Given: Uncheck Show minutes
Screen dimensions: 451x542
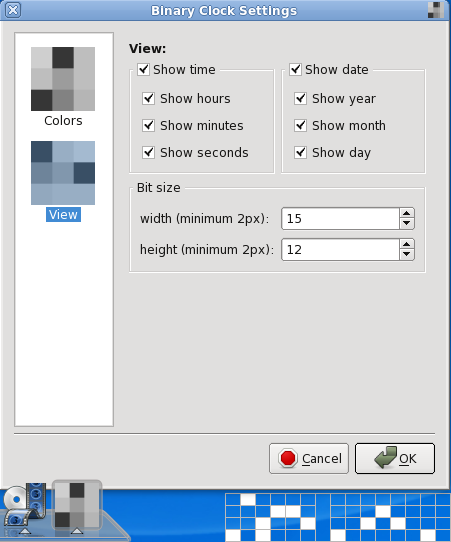Looking at the screenshot, I should (x=149, y=125).
